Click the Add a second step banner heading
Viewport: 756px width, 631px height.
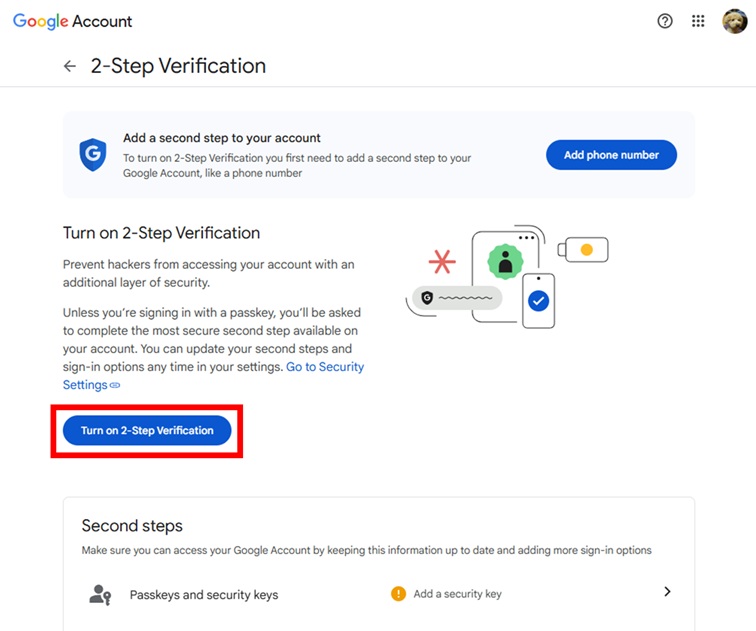[x=222, y=138]
